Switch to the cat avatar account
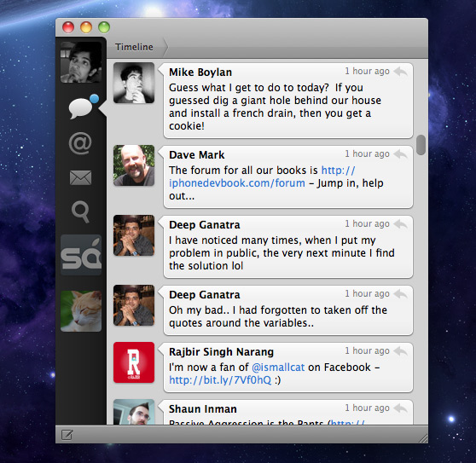 coord(81,311)
